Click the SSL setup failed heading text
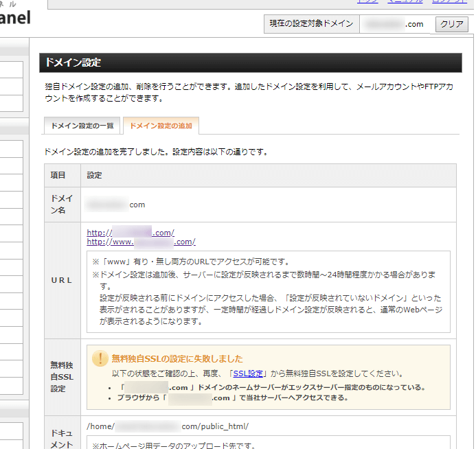 [177, 358]
